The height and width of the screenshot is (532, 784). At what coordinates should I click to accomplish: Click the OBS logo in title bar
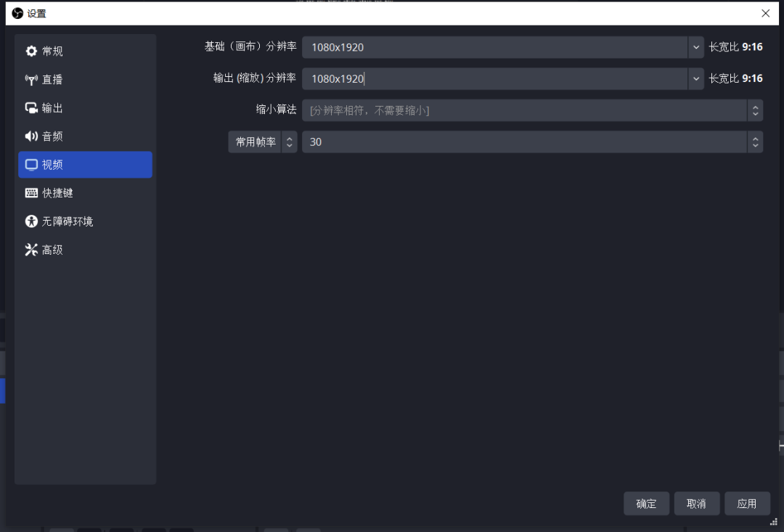pos(17,13)
